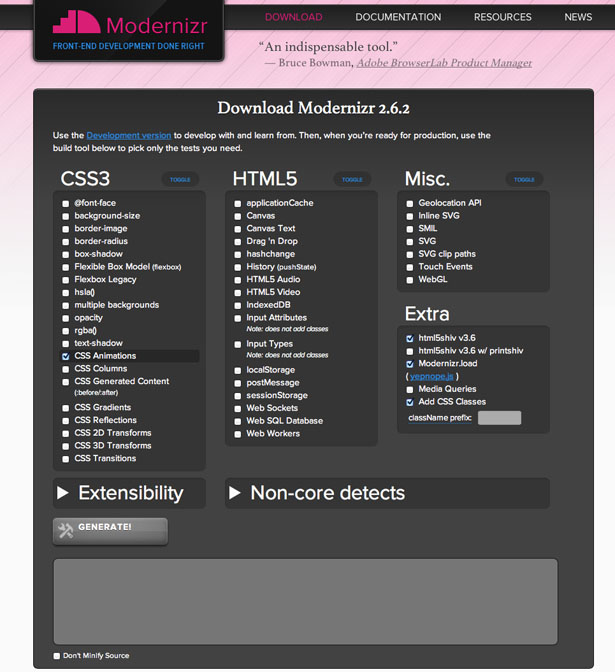Enable the Drag 'n Drop checkbox
615x672 pixels.
pos(238,242)
